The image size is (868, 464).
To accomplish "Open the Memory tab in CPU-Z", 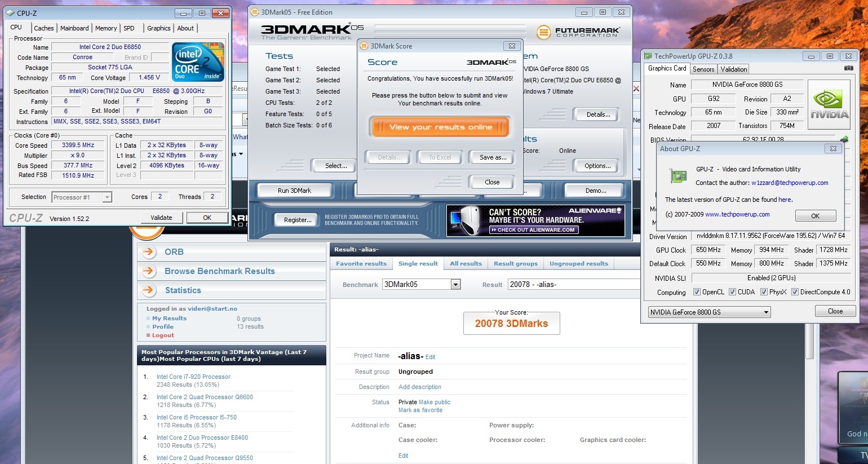I will coord(106,28).
